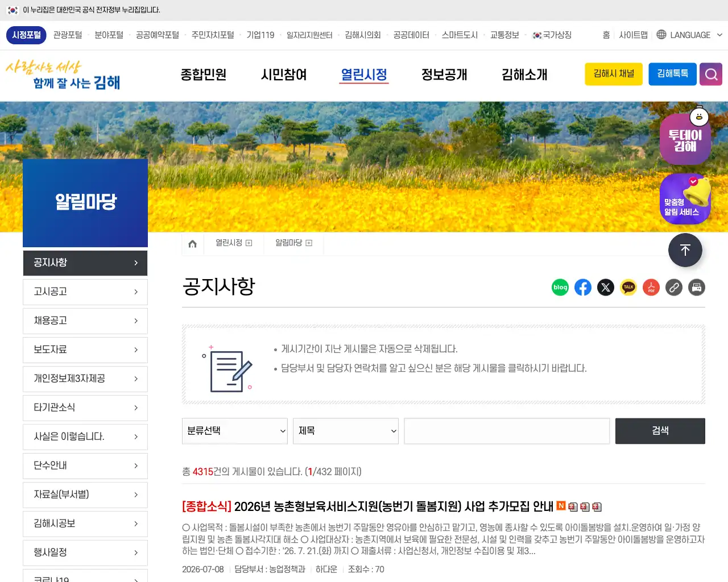This screenshot has height=582, width=728.
Task: Open the 분류선택 category dropdown
Action: click(x=235, y=431)
